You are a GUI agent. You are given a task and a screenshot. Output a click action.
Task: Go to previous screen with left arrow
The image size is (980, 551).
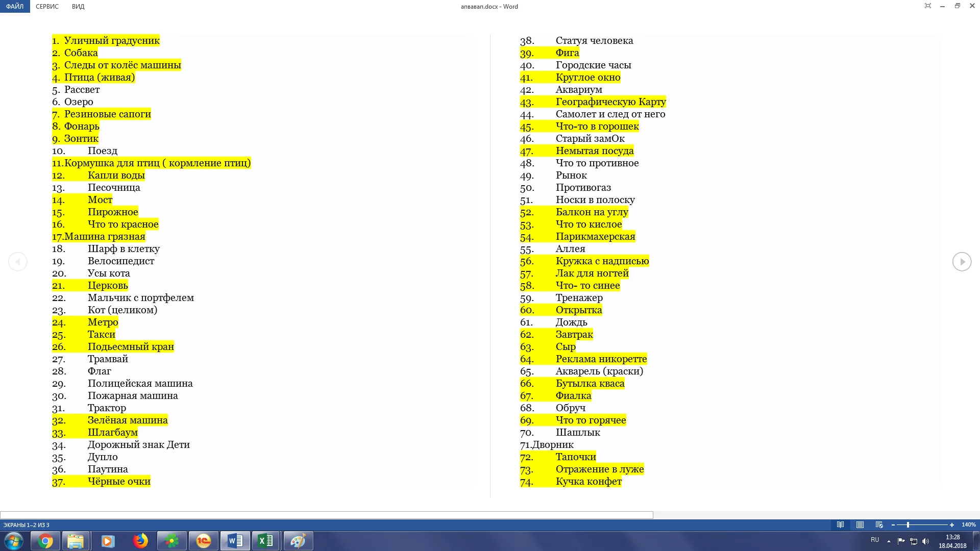click(18, 262)
